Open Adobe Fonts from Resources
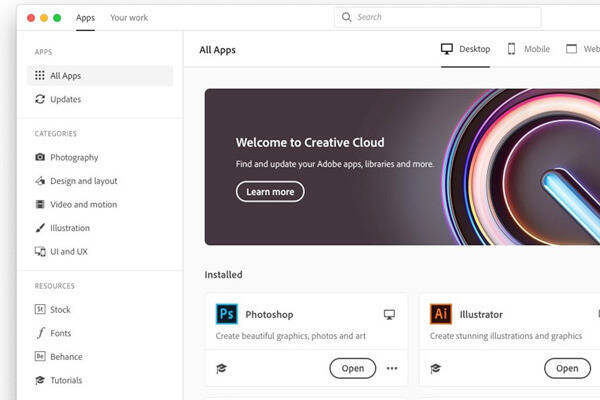Screen dimensions: 600x400 coord(60,333)
